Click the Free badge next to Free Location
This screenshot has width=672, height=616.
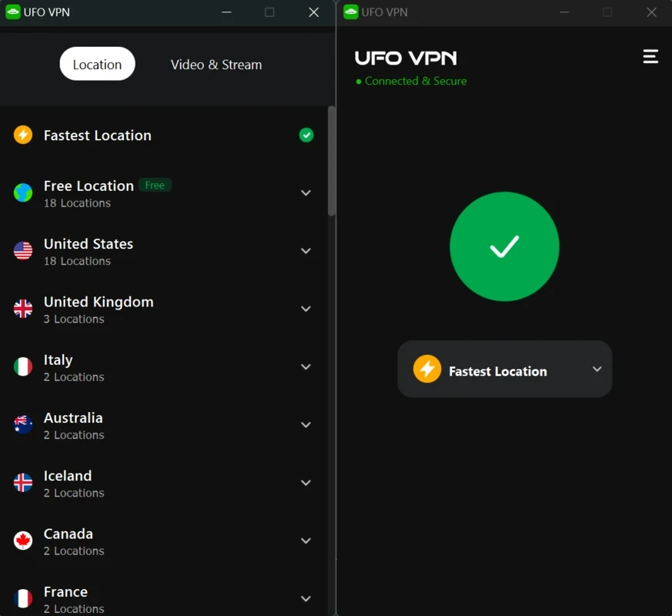point(155,186)
